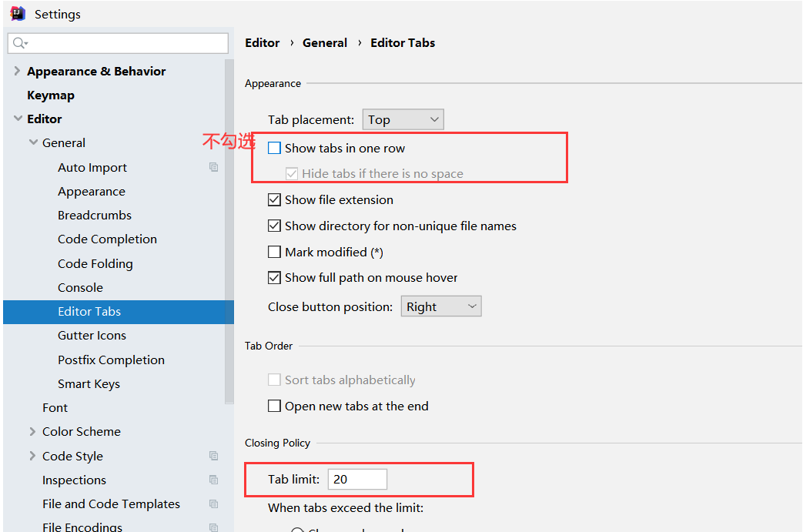Click the project-level icon beside Code Style
This screenshot has height=532, width=803.
point(213,456)
